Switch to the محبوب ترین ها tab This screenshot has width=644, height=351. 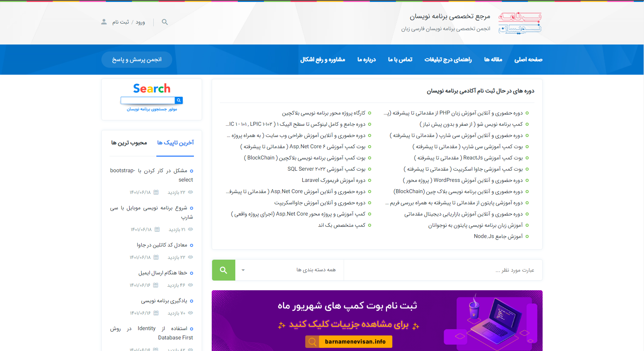[x=129, y=143]
